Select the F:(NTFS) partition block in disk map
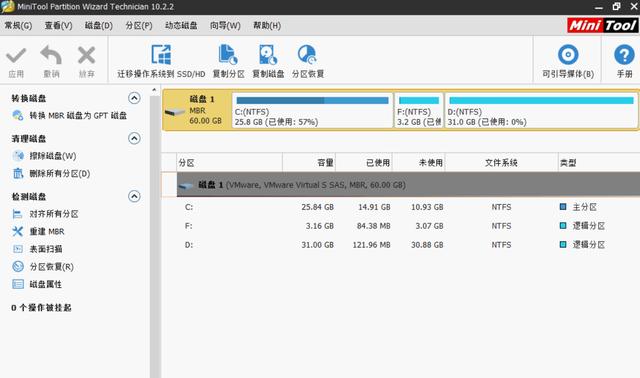This screenshot has height=378, width=640. (x=419, y=110)
